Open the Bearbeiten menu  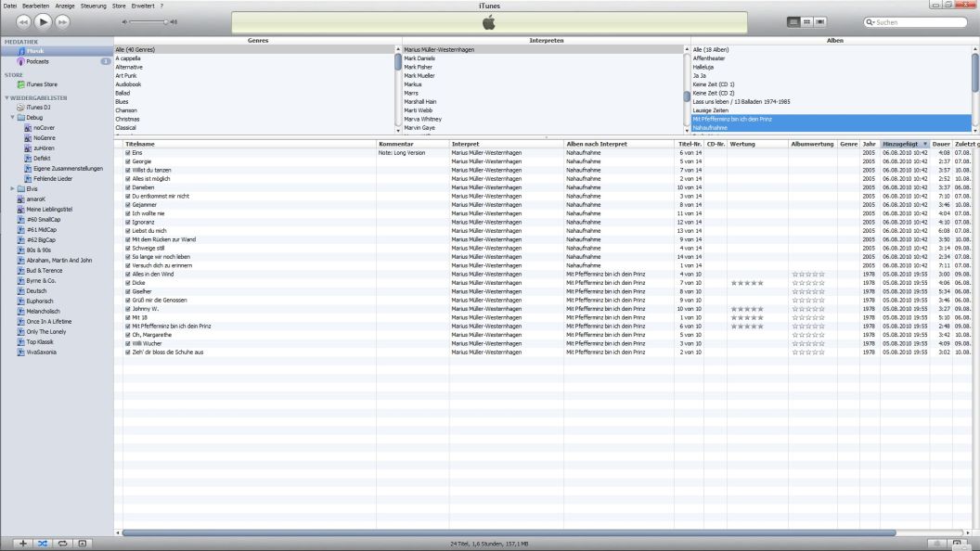[x=35, y=6]
